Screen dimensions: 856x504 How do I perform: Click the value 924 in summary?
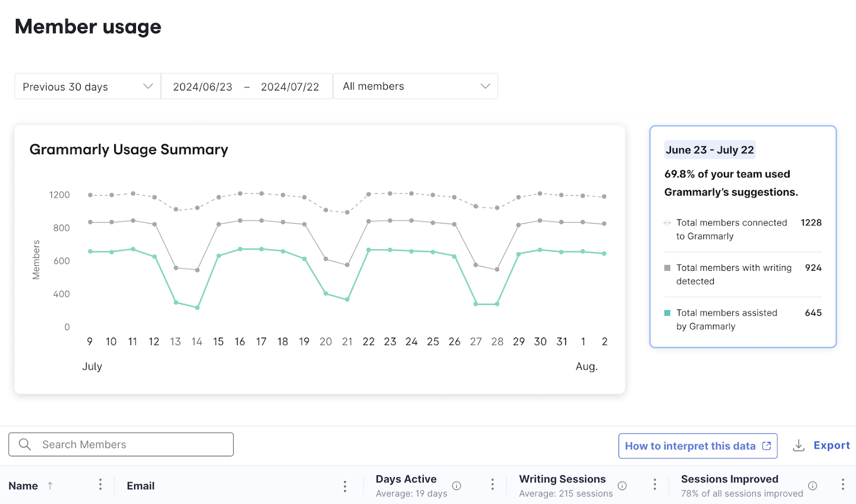pos(813,268)
